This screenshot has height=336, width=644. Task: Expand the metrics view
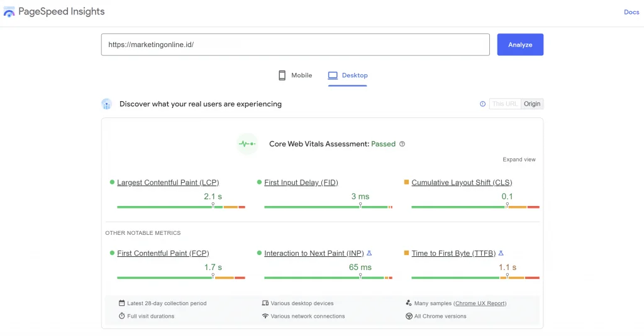[x=519, y=160]
